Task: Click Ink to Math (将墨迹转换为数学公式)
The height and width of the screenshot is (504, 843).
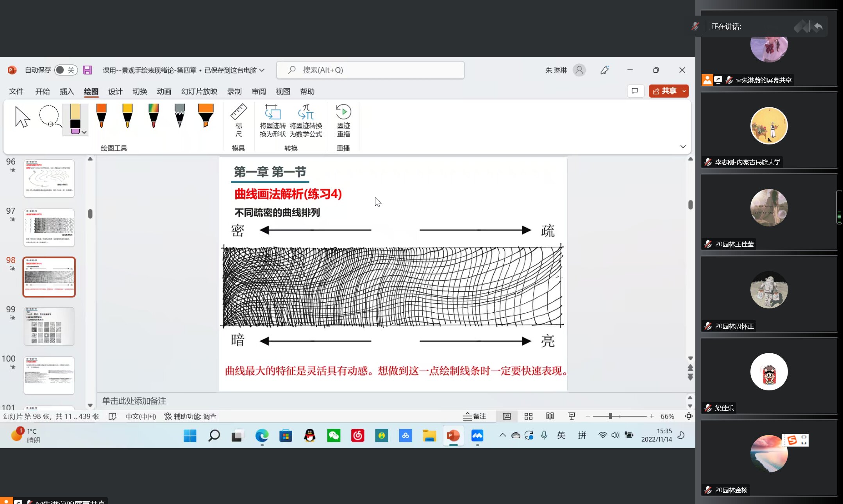Action: pos(306,120)
